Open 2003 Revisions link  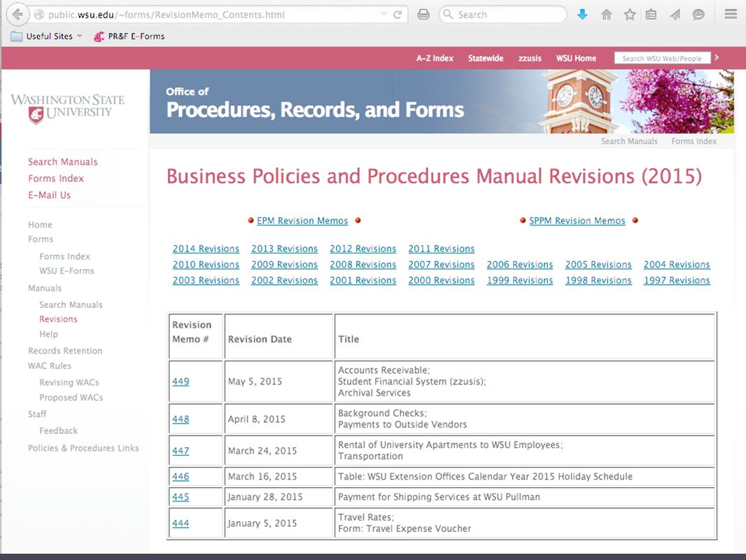(206, 280)
